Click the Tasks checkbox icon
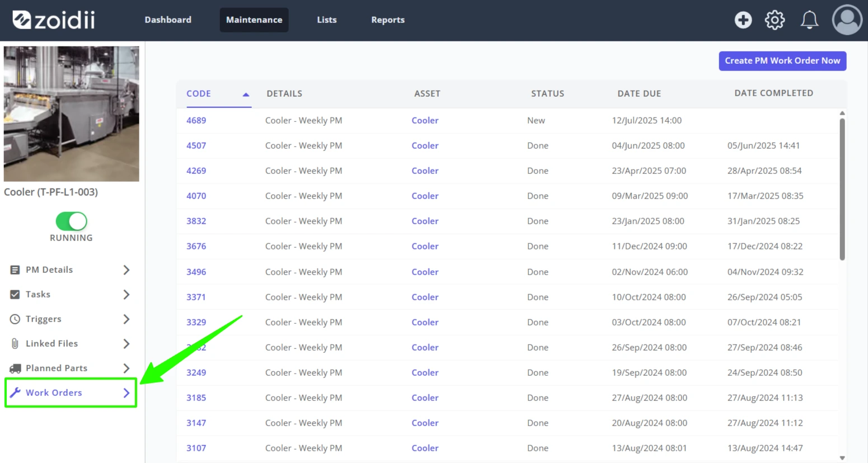The image size is (868, 463). point(15,295)
